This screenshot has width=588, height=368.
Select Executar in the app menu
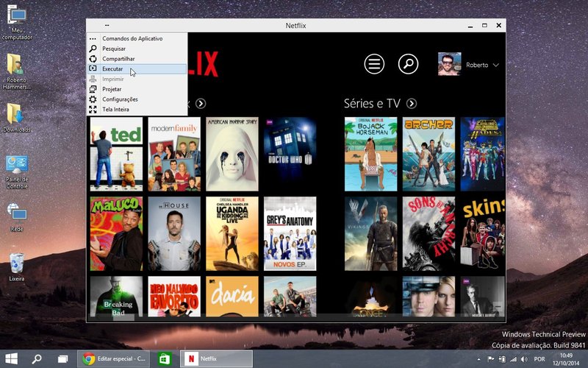[x=137, y=68]
